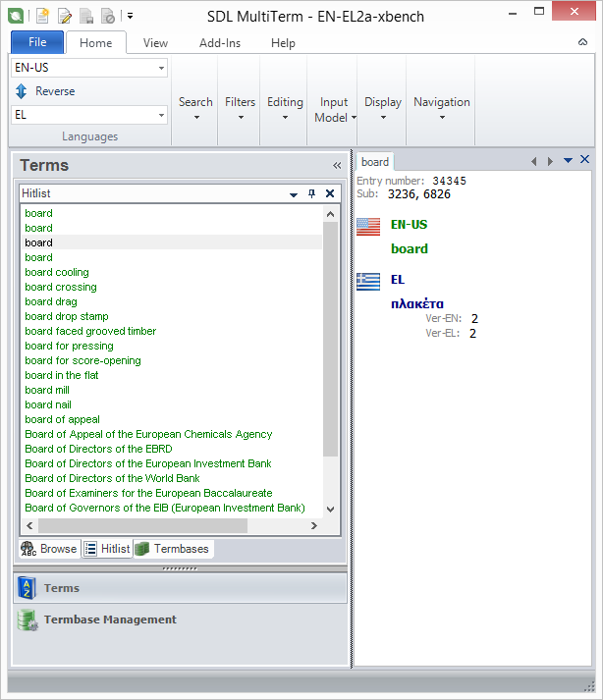The image size is (603, 700).
Task: Switch to the Browse tab
Action: pyautogui.click(x=49, y=549)
